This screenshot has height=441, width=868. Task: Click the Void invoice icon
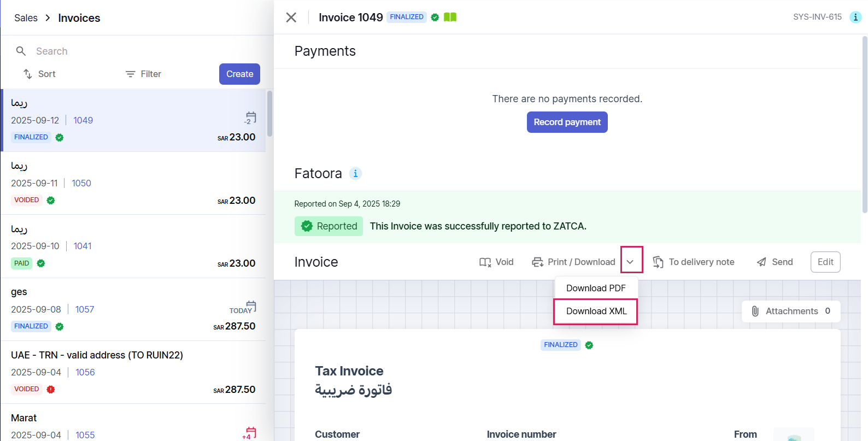(x=485, y=262)
